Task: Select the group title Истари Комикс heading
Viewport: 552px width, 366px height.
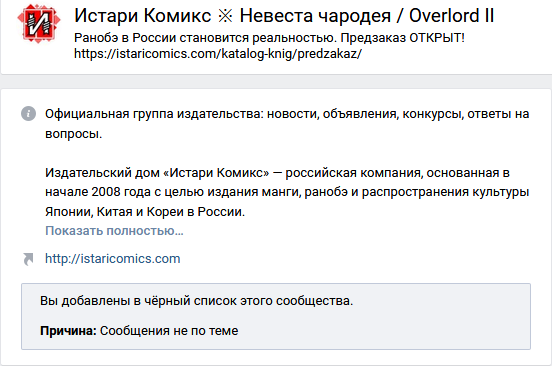Action: [x=284, y=16]
